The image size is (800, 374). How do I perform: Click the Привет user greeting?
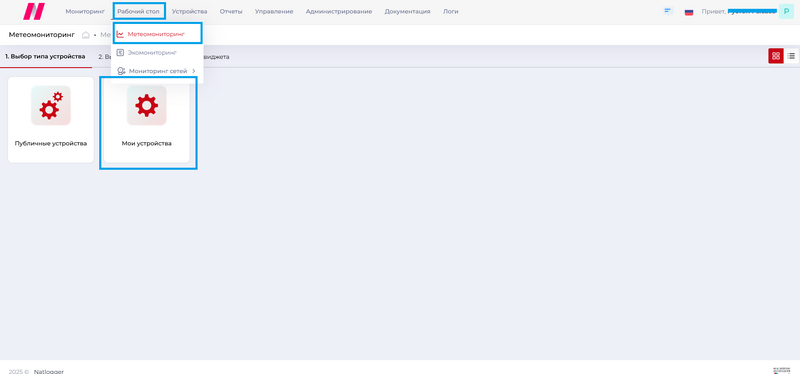click(739, 11)
